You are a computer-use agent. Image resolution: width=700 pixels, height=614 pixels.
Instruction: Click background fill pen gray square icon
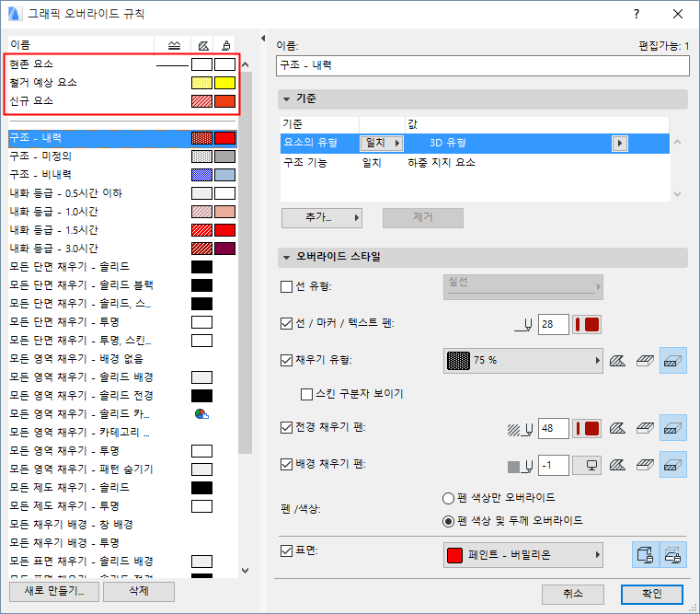tap(520, 467)
